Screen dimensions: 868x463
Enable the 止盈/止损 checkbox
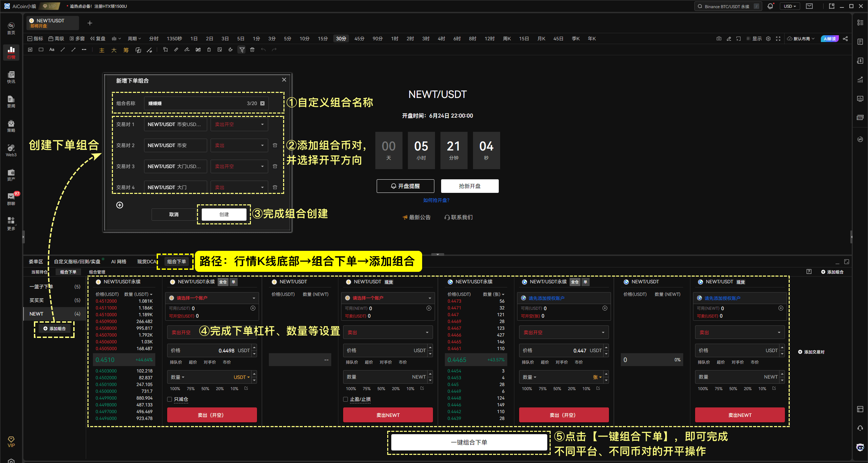(x=346, y=399)
